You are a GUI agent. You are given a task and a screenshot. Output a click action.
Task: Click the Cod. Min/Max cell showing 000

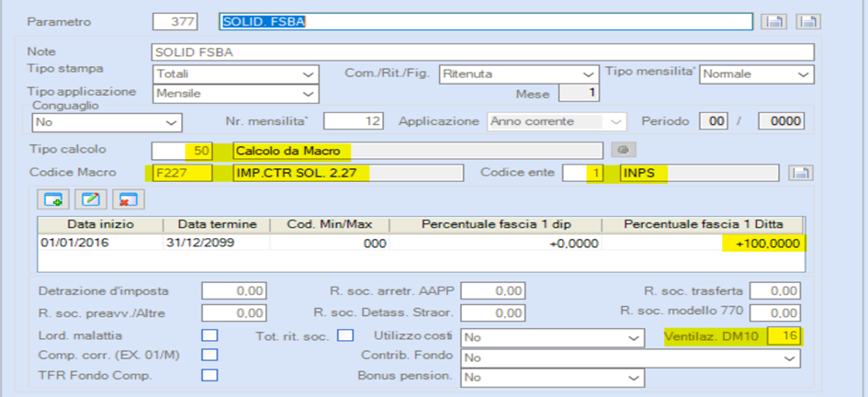pyautogui.click(x=330, y=244)
